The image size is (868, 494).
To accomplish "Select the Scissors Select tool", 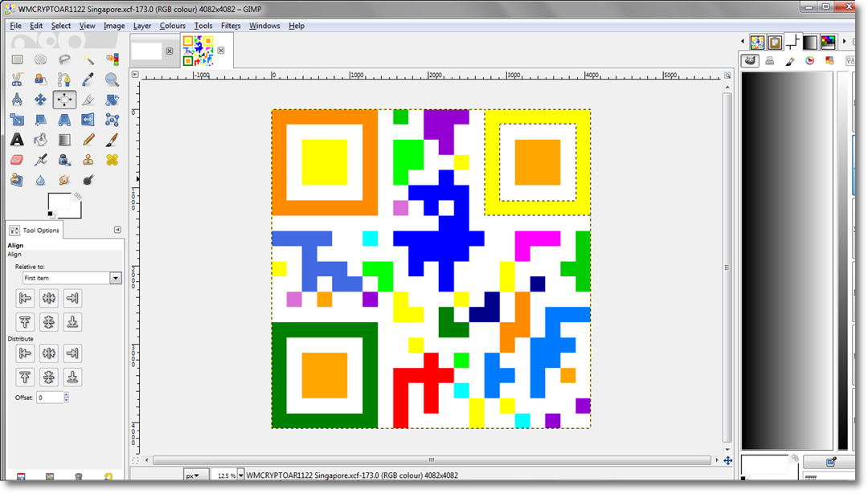I will coord(17,80).
